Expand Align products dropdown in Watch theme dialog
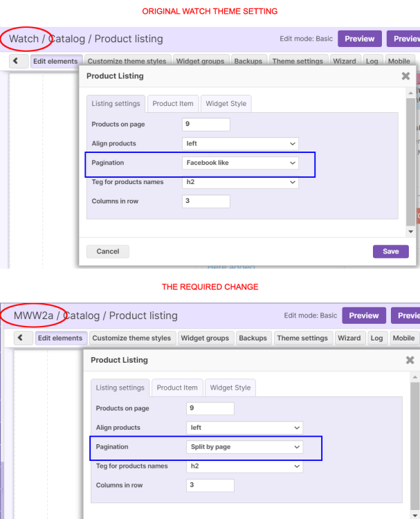This screenshot has width=420, height=519. tap(240, 143)
